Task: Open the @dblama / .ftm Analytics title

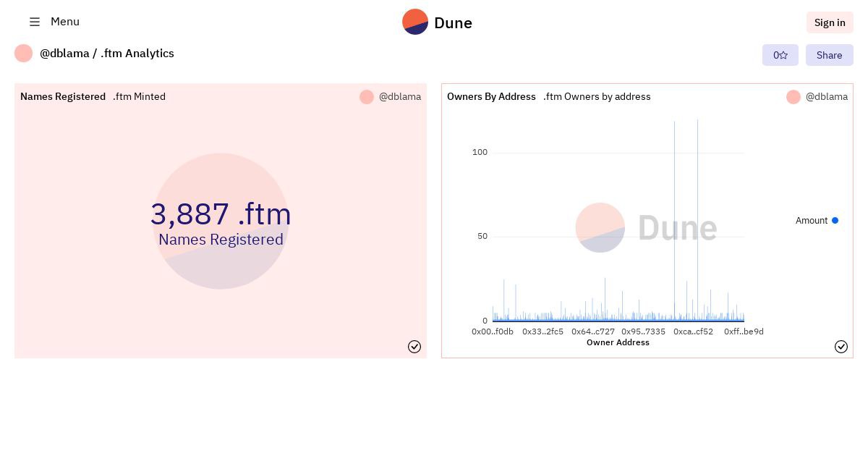Action: click(107, 54)
